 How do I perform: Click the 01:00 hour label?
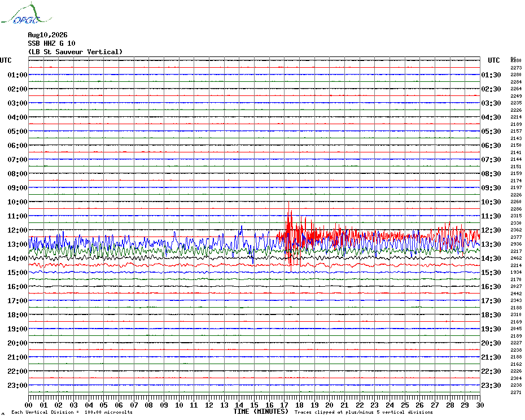coord(17,75)
